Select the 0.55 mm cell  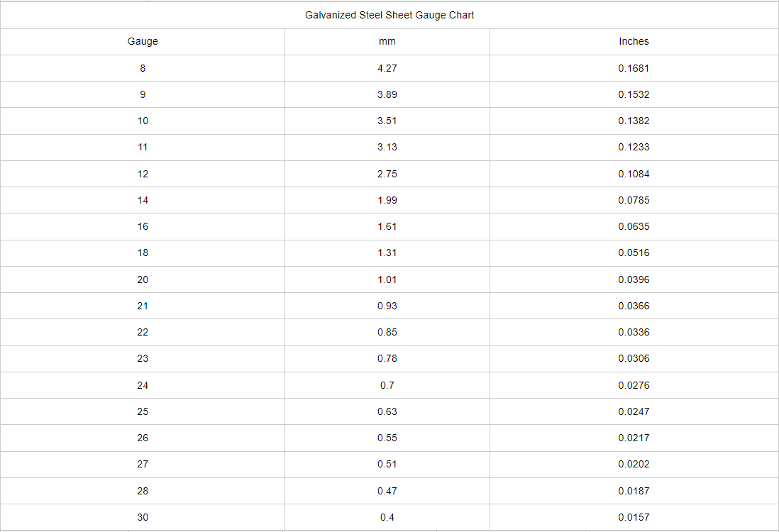pyautogui.click(x=387, y=438)
